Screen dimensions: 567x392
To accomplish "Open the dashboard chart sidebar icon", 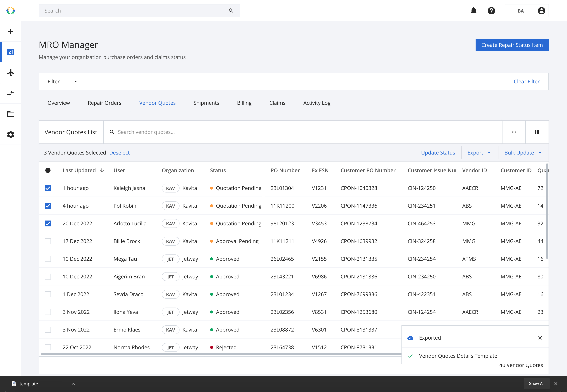I will point(11,52).
